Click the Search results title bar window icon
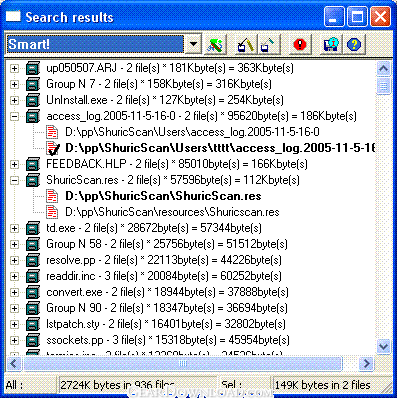This screenshot has width=400, height=400. click(x=13, y=16)
